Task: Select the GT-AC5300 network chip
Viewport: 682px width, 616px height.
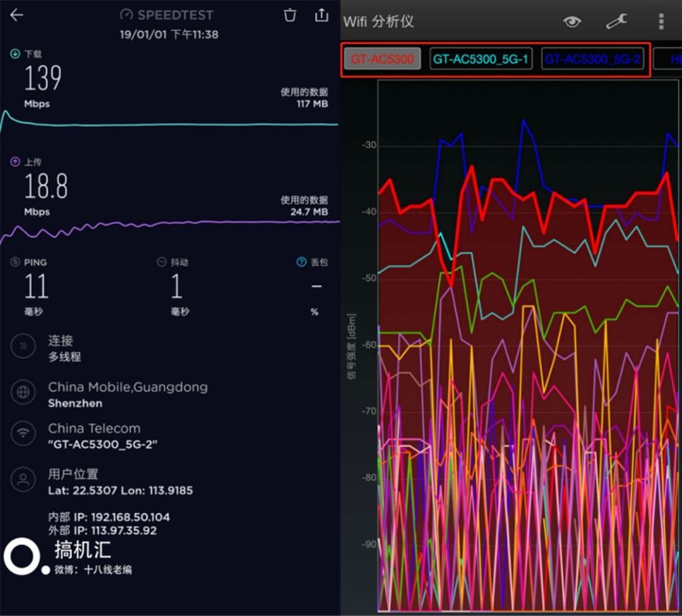Action: [x=382, y=58]
